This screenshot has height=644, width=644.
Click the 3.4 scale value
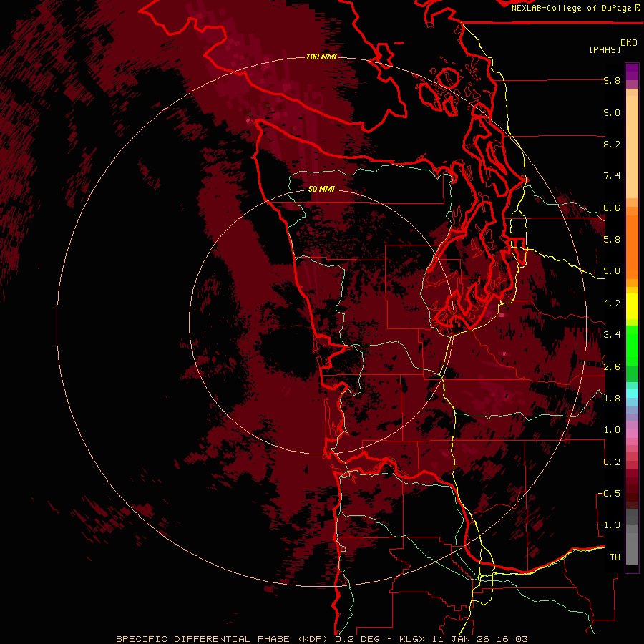pyautogui.click(x=612, y=335)
